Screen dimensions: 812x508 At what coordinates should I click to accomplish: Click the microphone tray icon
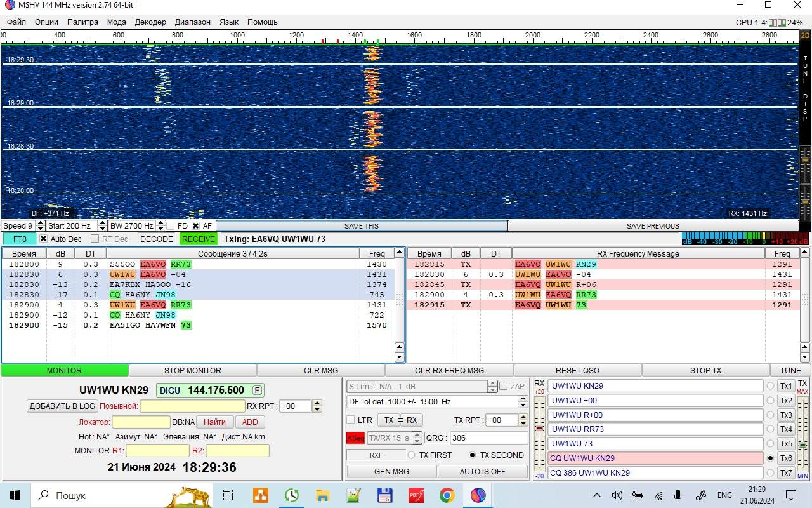(678, 495)
